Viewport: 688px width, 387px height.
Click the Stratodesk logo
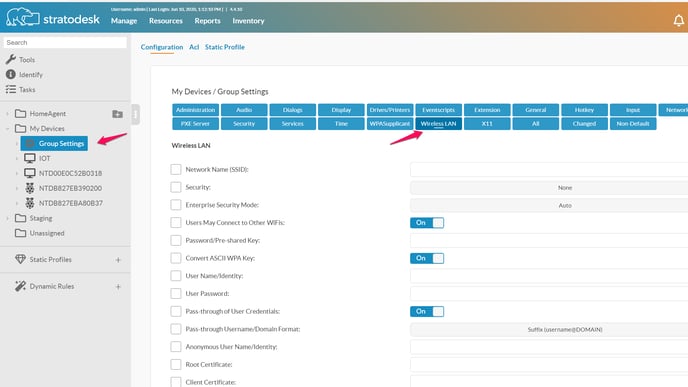(53, 18)
